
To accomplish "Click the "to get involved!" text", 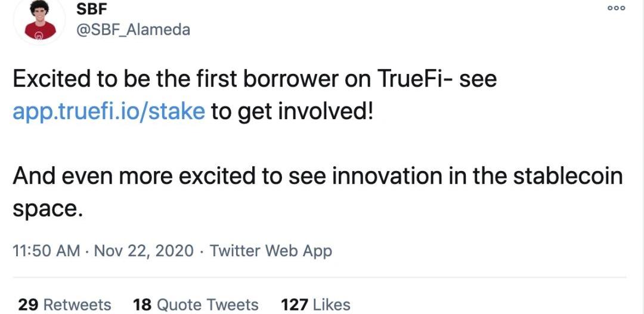I will click(x=292, y=111).
